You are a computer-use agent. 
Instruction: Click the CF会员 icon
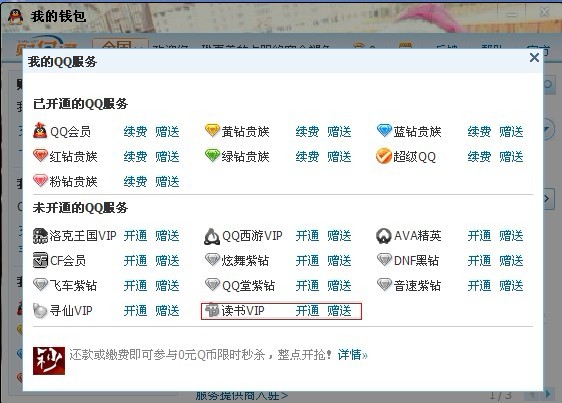(40, 260)
